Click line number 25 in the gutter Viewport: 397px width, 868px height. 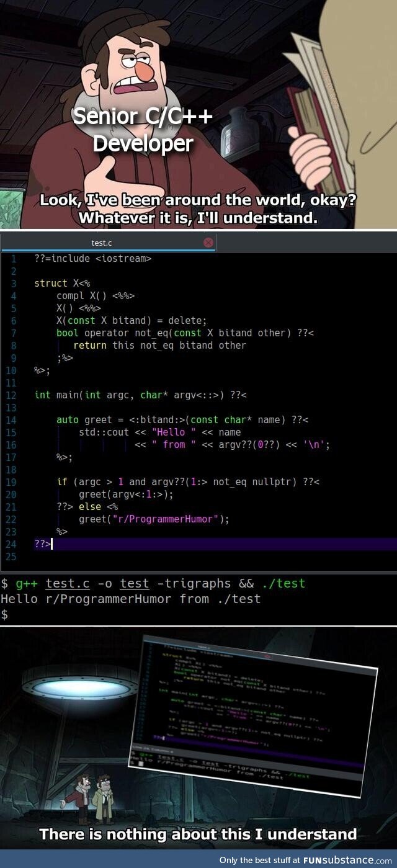click(x=11, y=556)
